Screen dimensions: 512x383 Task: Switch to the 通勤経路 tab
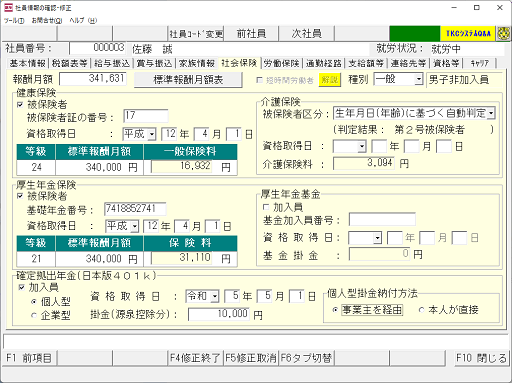point(324,63)
